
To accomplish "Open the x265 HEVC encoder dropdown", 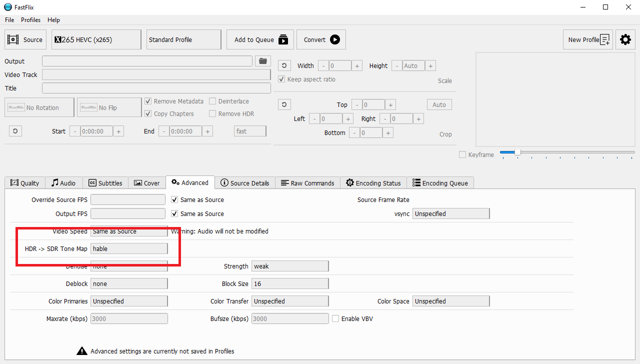I will [x=96, y=39].
